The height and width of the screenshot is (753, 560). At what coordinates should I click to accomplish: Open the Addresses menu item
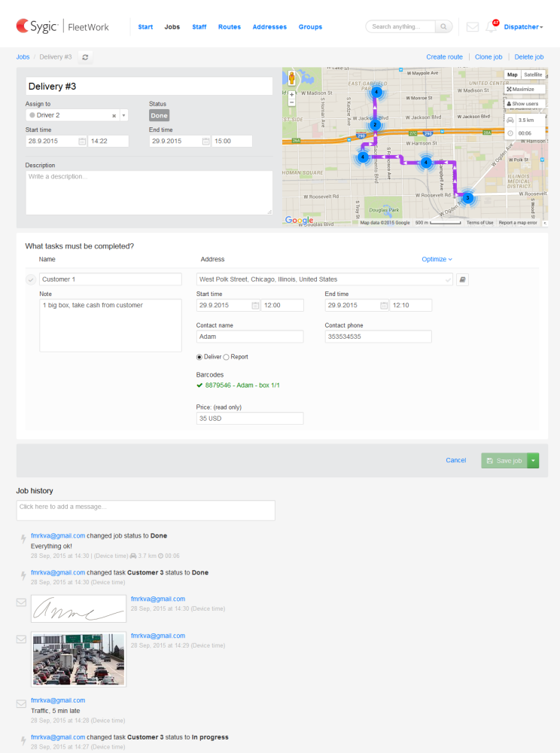tap(269, 27)
